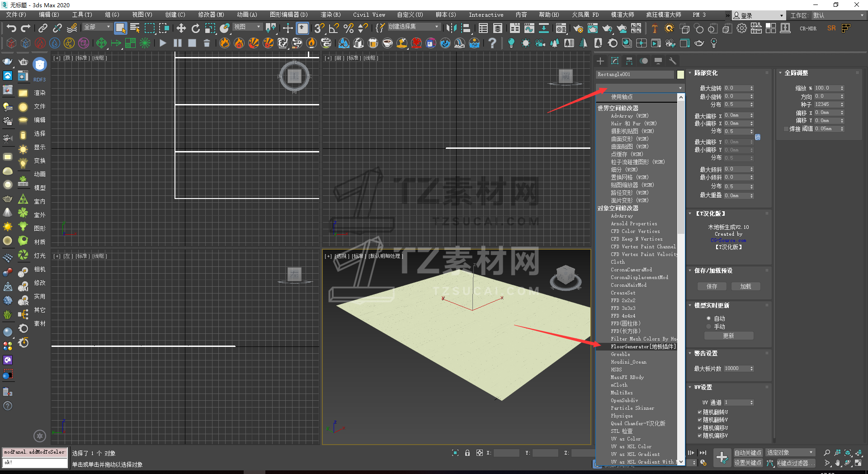The image size is (868, 474).
Task: Click the beer mug preset icon
Action: (373, 43)
